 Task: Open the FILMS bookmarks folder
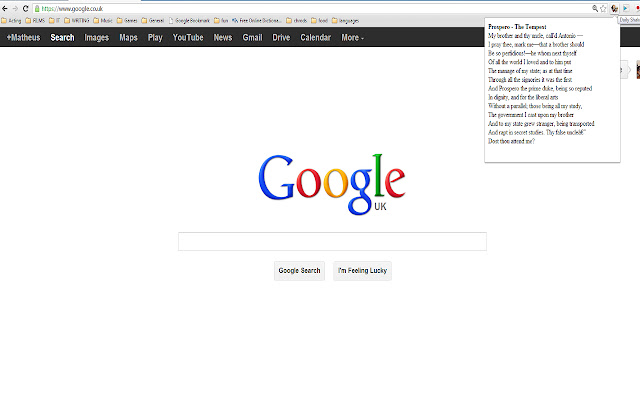tap(35, 20)
